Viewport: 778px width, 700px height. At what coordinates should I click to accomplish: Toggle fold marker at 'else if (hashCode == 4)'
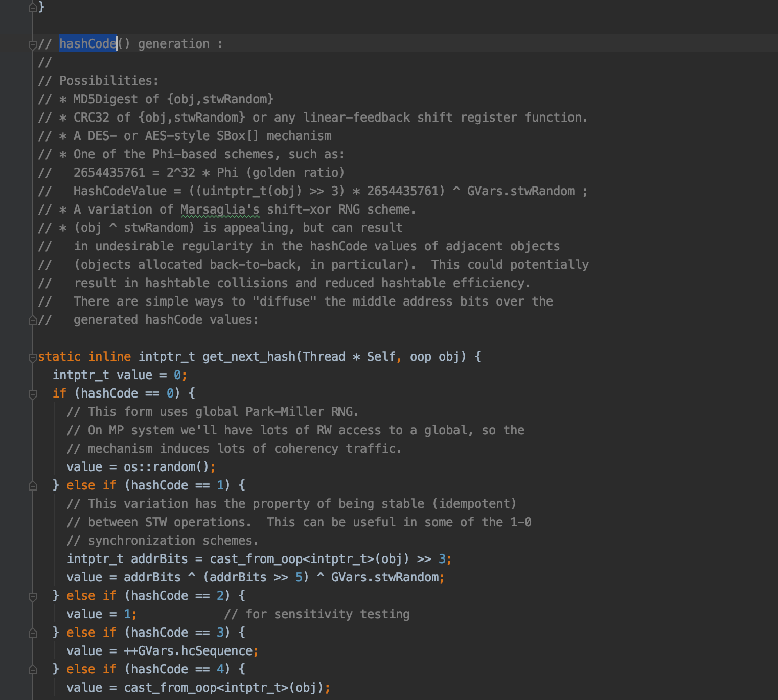(x=33, y=670)
